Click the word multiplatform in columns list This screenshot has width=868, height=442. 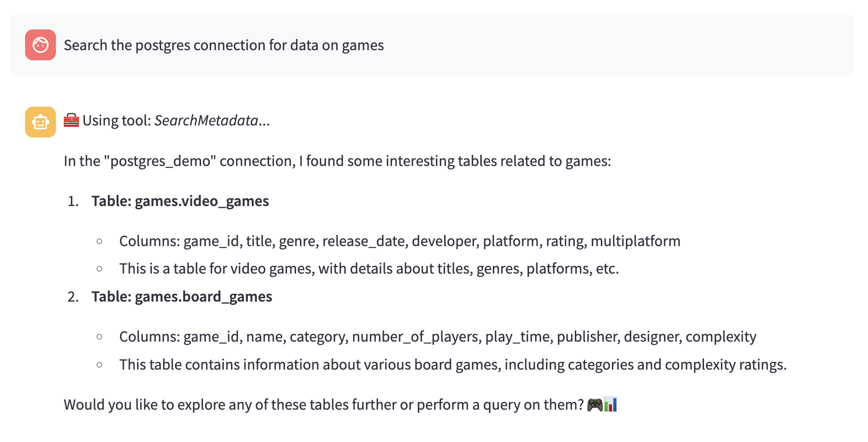pyautogui.click(x=636, y=241)
